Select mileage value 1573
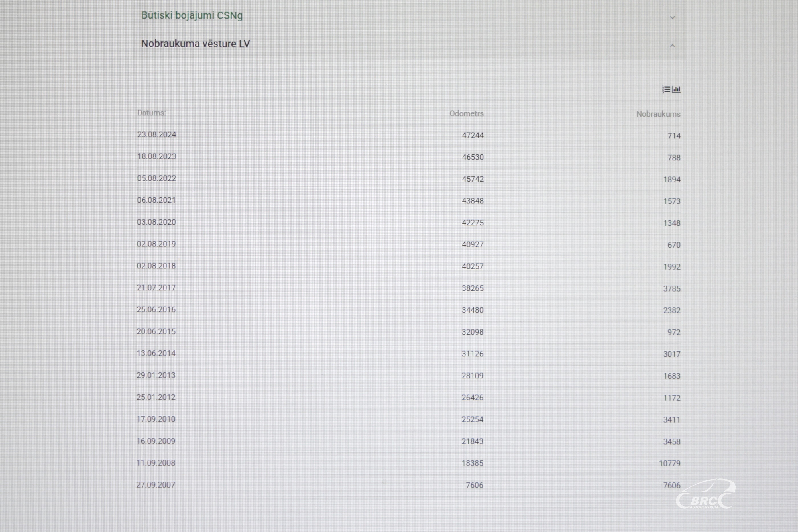 point(672,201)
